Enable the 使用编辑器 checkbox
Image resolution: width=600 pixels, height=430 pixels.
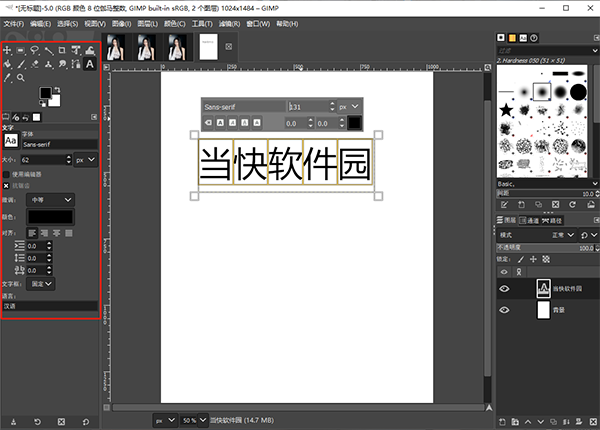tap(6, 174)
